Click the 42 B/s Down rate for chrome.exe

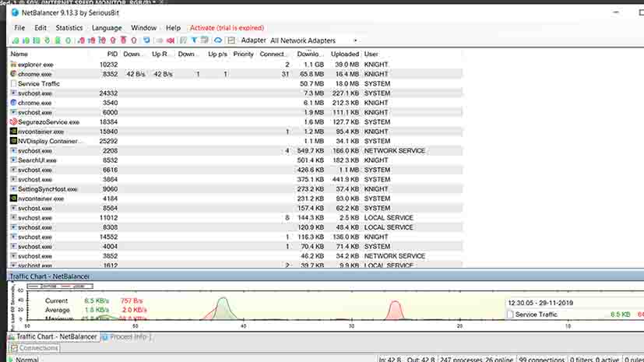(x=135, y=74)
